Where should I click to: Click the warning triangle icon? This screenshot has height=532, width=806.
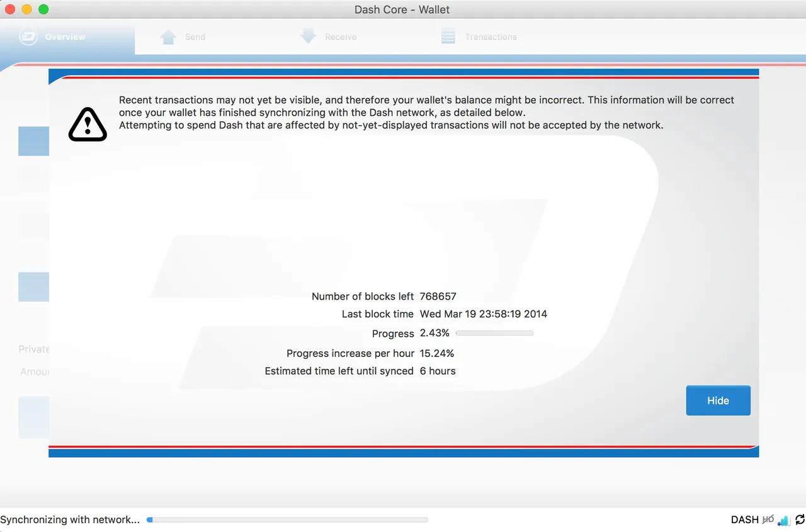[88, 124]
